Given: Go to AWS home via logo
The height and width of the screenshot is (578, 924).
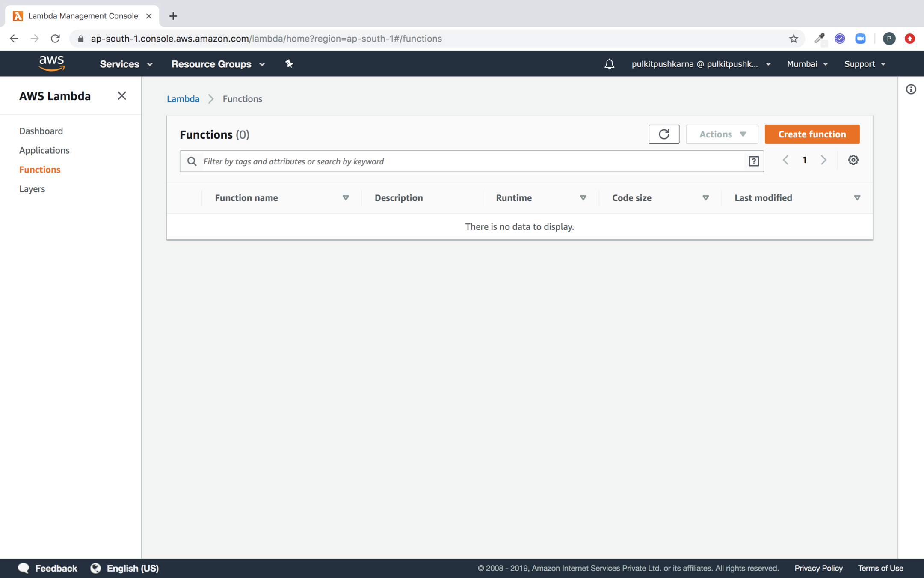Looking at the screenshot, I should [51, 63].
